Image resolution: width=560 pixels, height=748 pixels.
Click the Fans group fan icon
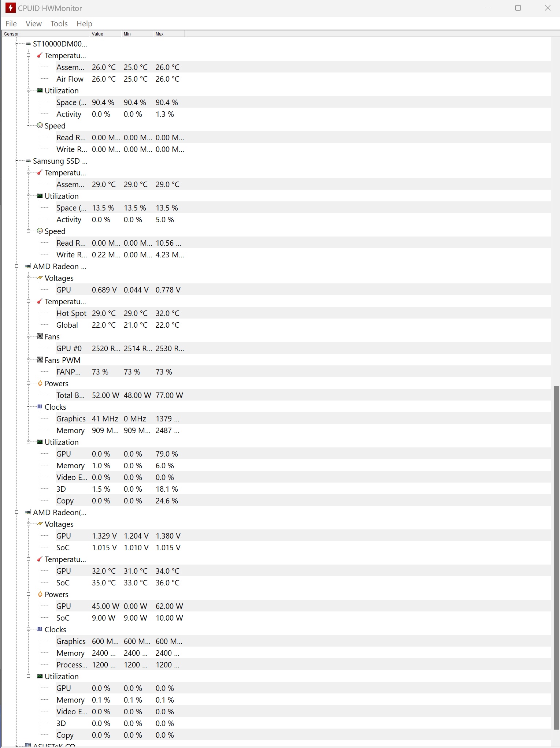click(x=40, y=336)
